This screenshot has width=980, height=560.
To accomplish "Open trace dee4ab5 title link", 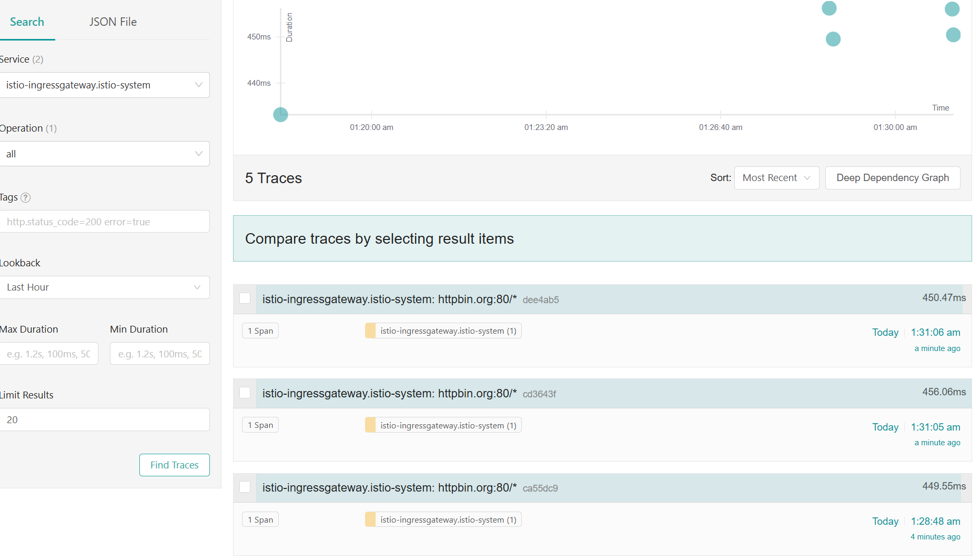I will pos(389,299).
